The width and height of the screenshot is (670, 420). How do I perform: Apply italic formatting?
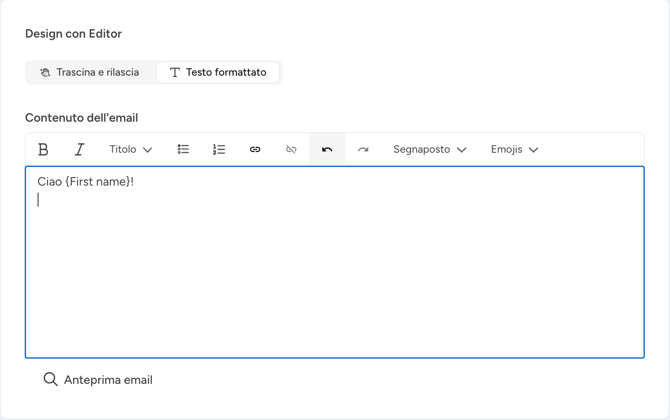click(x=79, y=149)
